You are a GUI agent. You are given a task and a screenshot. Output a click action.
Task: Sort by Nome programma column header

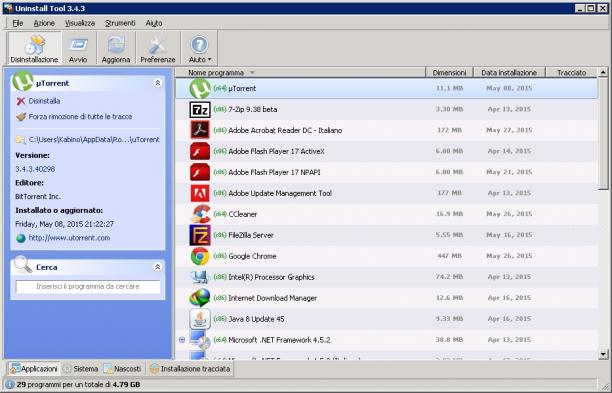300,73
